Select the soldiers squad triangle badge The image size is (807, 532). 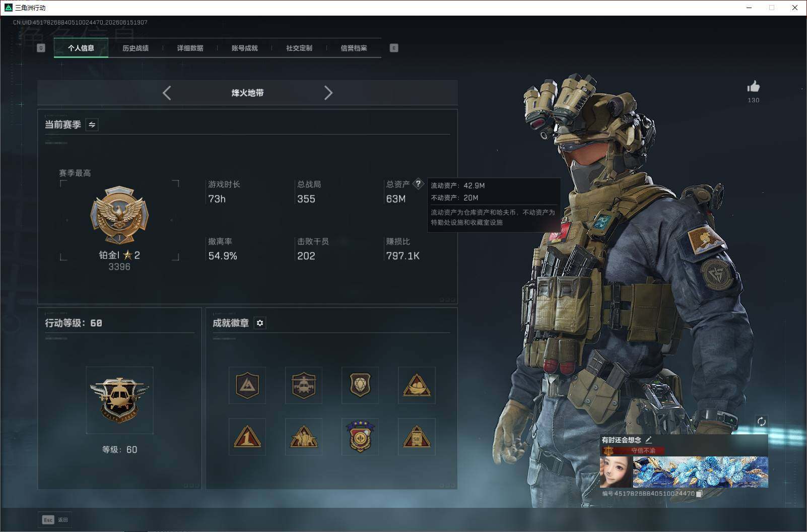pos(304,437)
